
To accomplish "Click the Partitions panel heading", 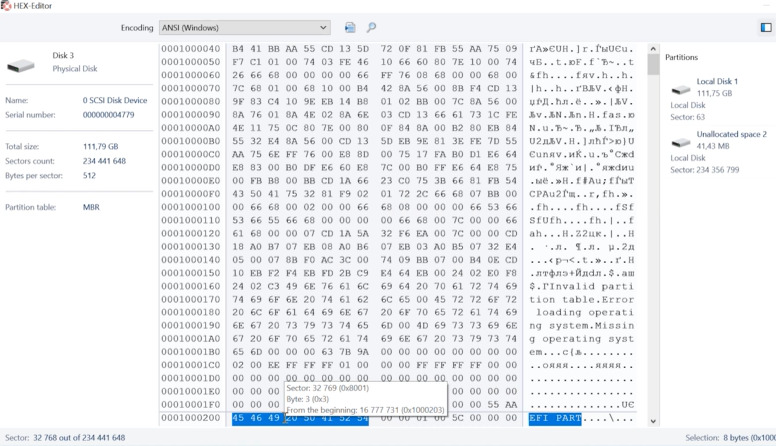I will [681, 57].
